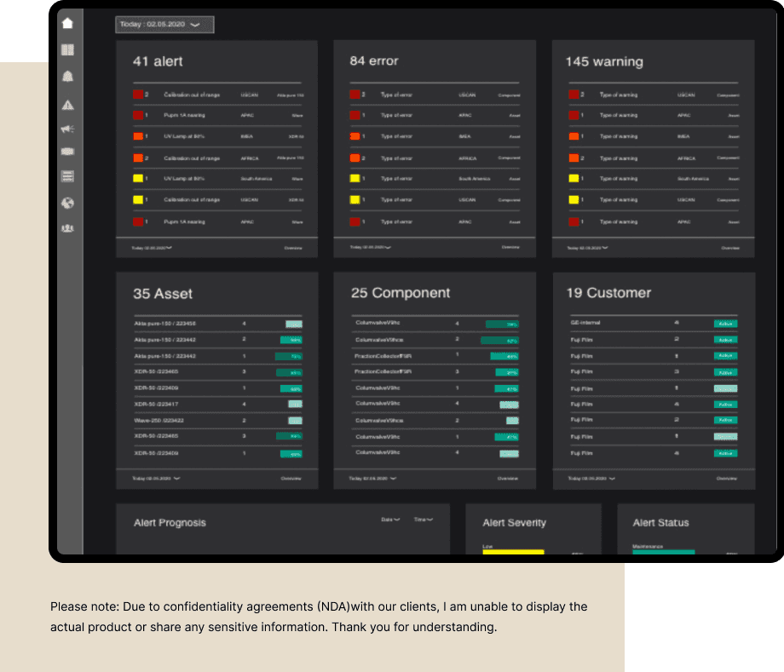The width and height of the screenshot is (784, 672).
Task: Select the 'UV Lamp at 80%' EMEA alert text
Action: [184, 136]
